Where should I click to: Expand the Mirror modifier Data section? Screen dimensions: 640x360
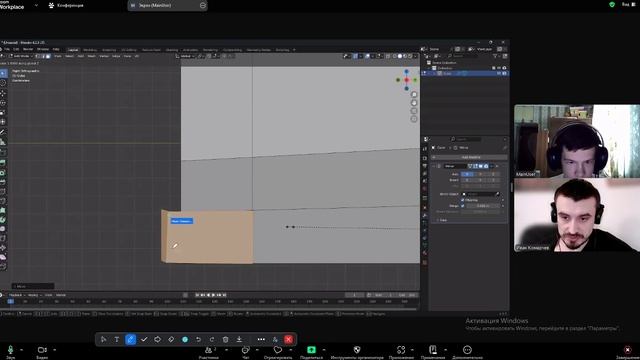(x=442, y=220)
